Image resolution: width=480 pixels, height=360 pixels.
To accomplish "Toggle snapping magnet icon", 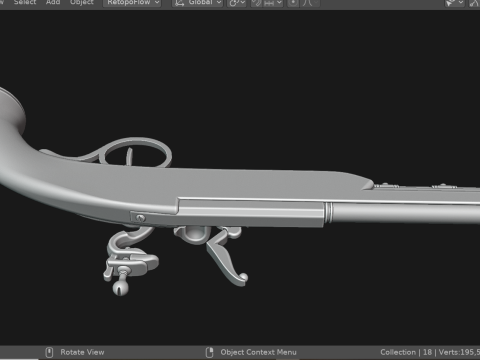I will tap(257, 3).
